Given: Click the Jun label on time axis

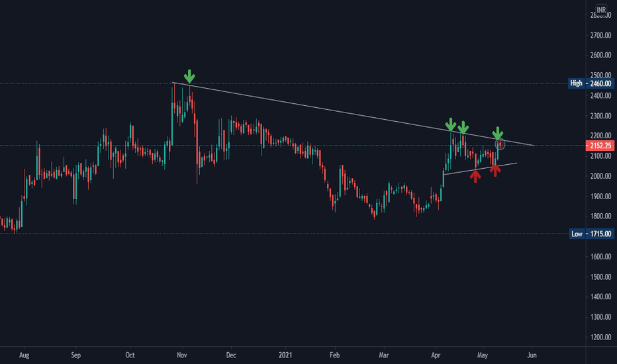Looking at the screenshot, I should click(532, 355).
